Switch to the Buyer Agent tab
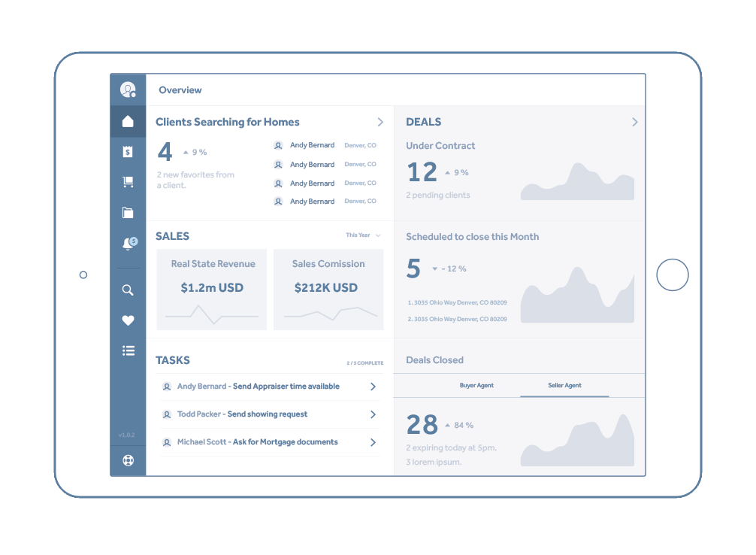 (476, 386)
